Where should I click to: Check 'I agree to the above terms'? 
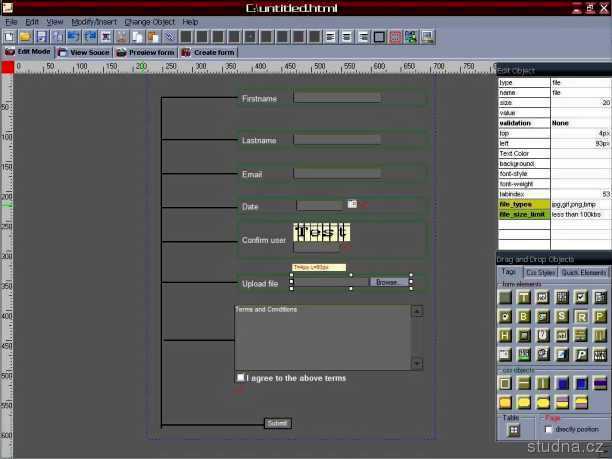coord(240,378)
